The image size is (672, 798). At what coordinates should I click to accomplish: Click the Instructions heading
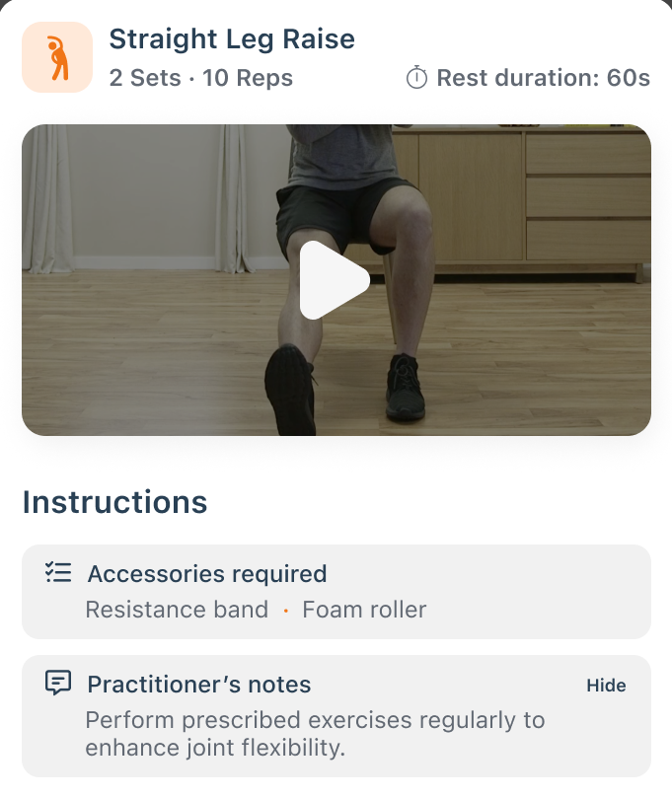[115, 502]
